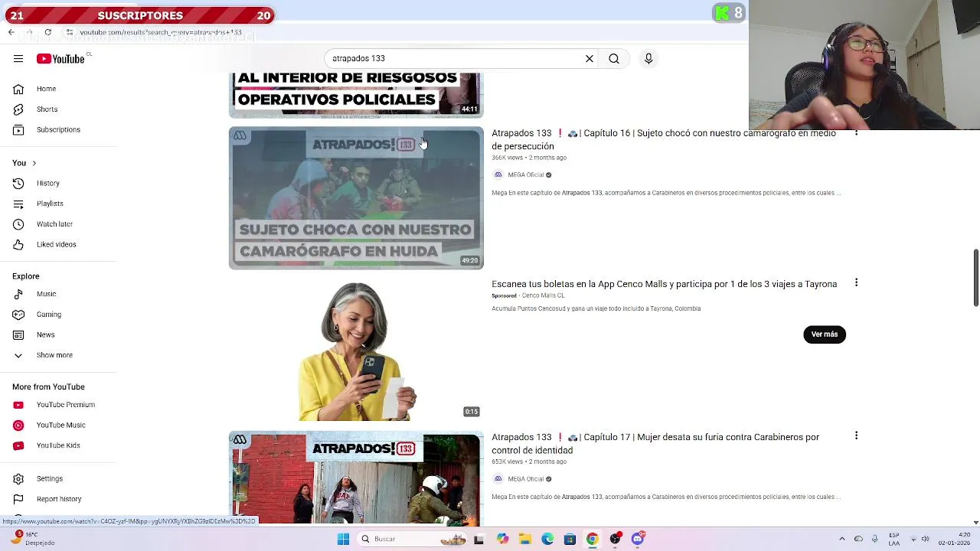Open the Capítulo 16 video thumbnail

pos(356,198)
